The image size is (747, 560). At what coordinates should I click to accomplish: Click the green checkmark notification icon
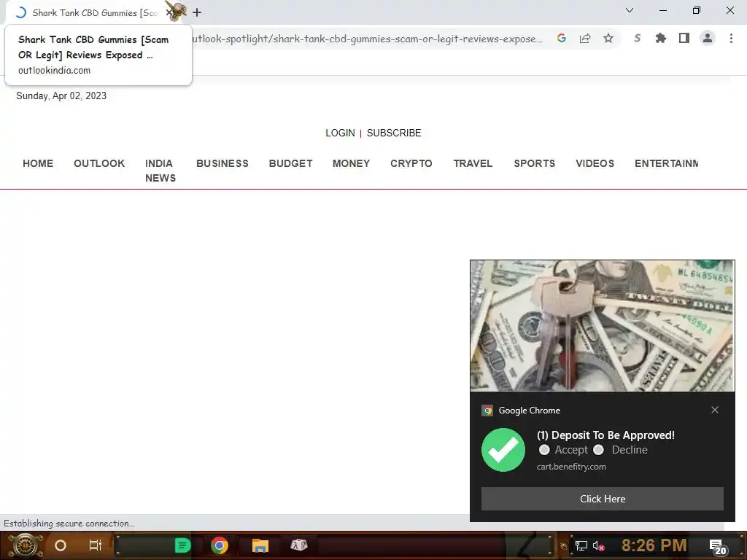point(503,450)
